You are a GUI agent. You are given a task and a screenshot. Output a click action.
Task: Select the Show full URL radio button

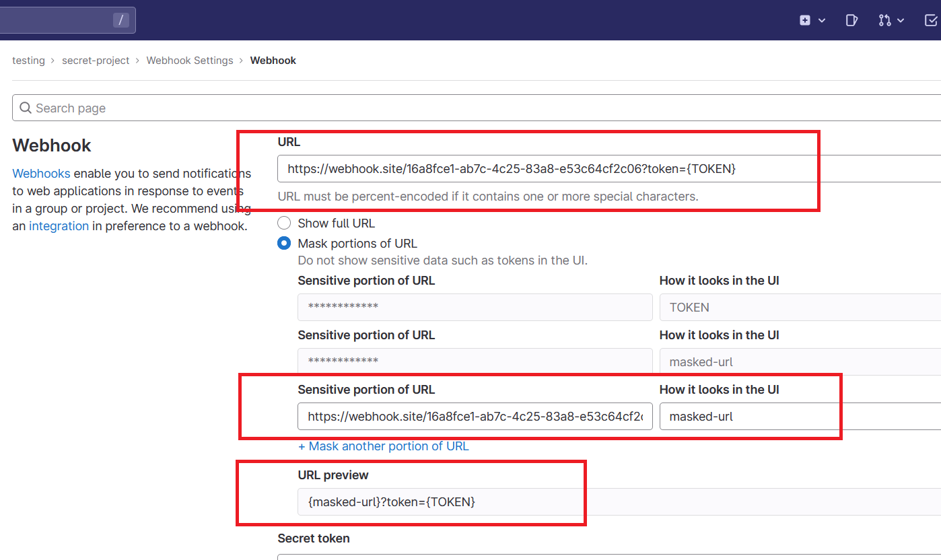coord(284,223)
